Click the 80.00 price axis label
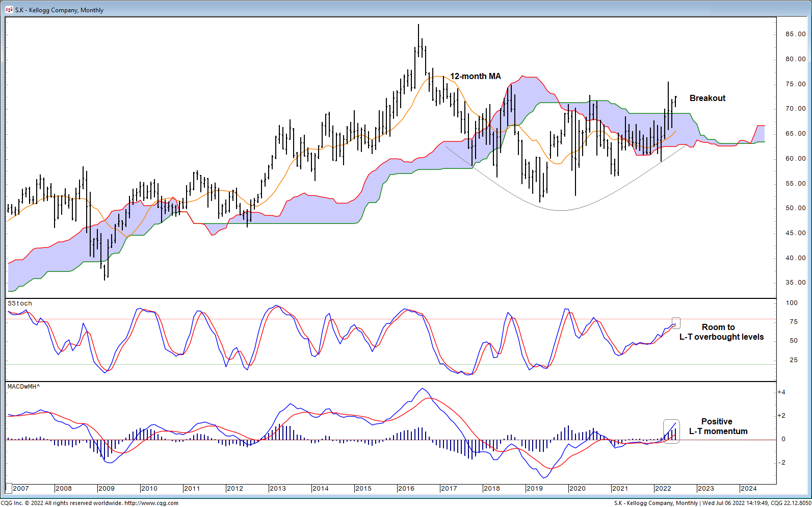812x507 pixels. 796,59
